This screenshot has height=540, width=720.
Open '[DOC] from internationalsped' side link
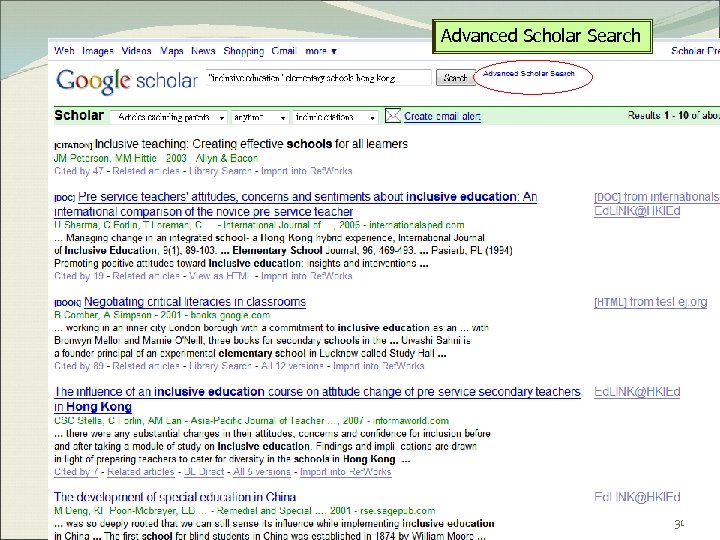click(657, 197)
